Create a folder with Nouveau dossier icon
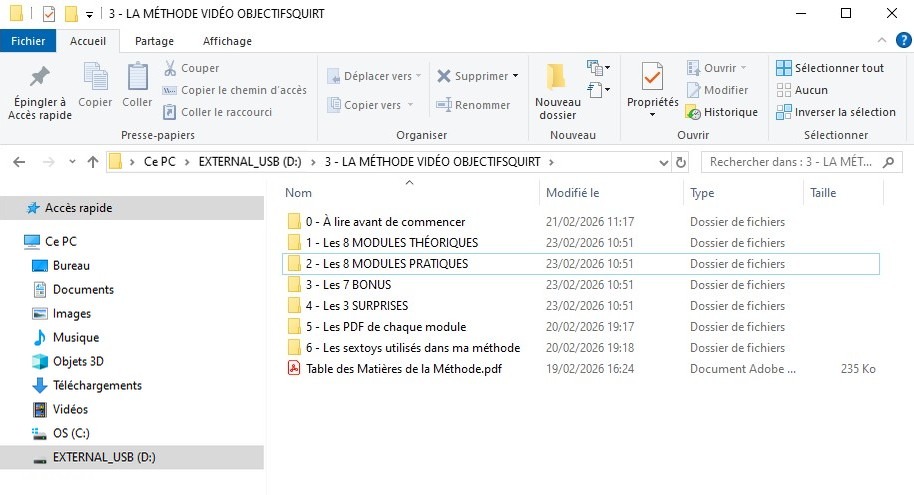The image size is (914, 495). 557,78
